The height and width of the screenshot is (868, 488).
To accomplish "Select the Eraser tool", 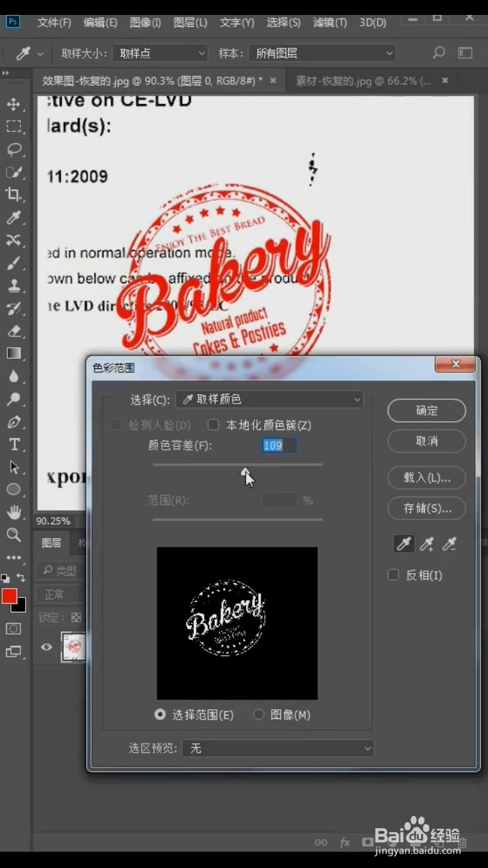I will click(x=14, y=331).
